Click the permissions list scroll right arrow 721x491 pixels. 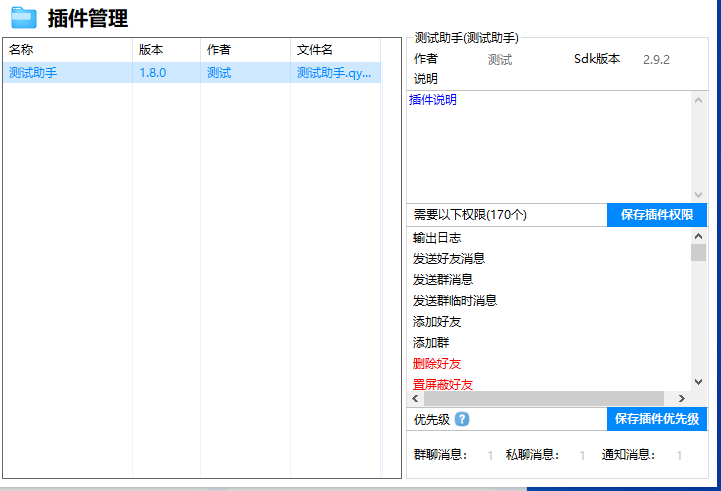[681, 398]
